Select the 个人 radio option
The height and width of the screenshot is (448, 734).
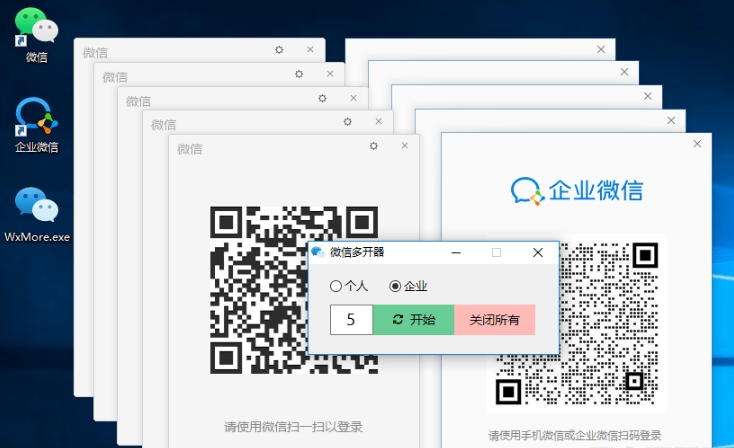[349, 286]
